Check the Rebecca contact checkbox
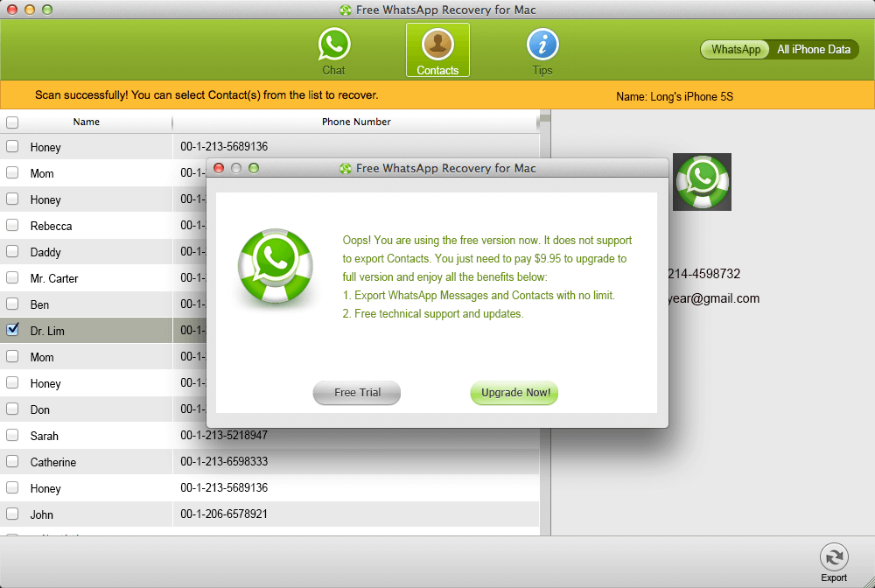This screenshot has width=875, height=588. coord(12,226)
